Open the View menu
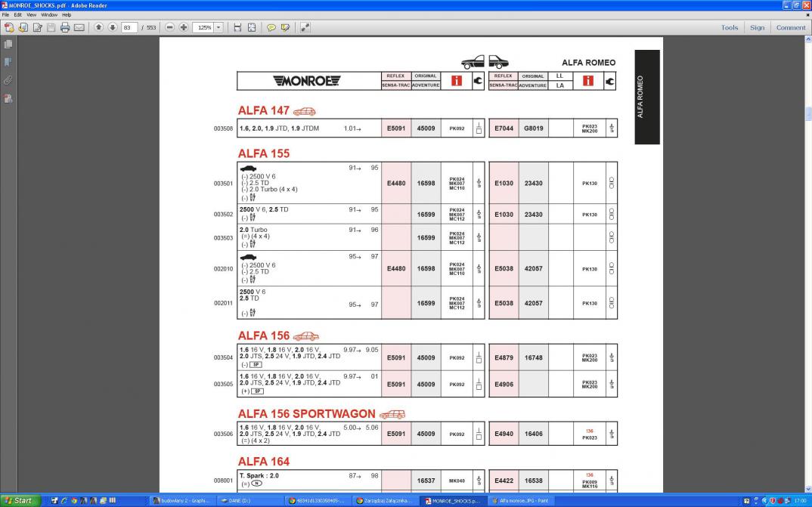812x507 pixels. click(x=31, y=15)
